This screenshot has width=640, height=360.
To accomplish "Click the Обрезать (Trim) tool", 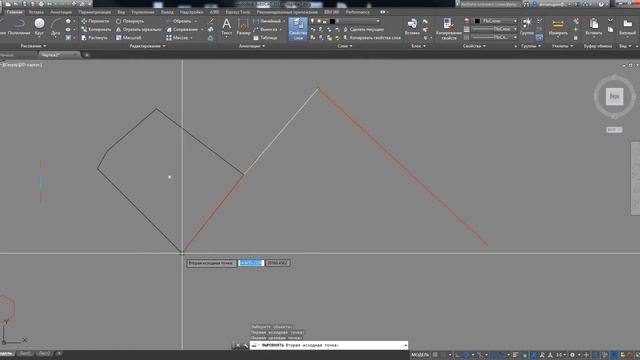I will click(178, 21).
